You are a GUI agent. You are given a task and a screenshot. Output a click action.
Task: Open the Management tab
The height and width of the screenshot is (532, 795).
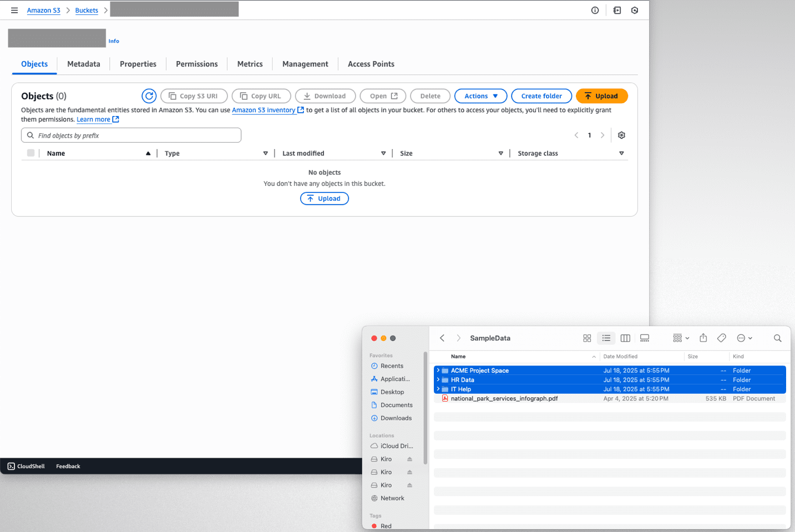click(x=305, y=64)
